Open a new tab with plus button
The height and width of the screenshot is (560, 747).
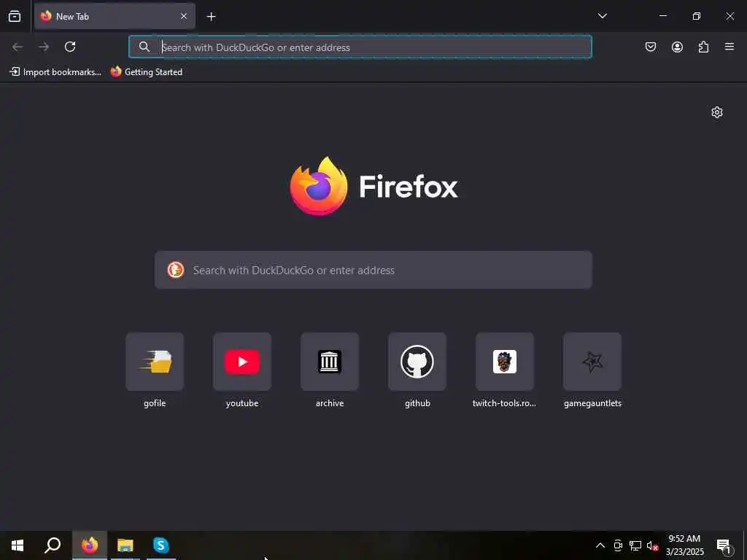point(211,17)
